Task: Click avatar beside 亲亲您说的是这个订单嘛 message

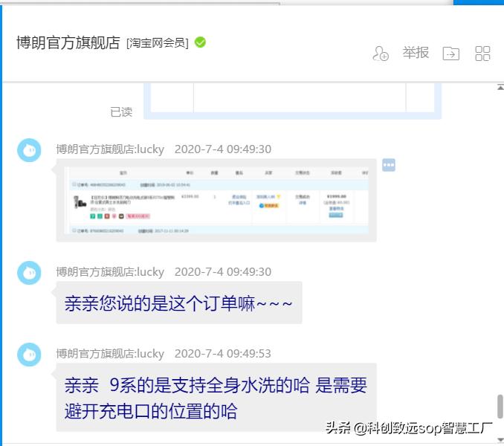Action: (29, 273)
